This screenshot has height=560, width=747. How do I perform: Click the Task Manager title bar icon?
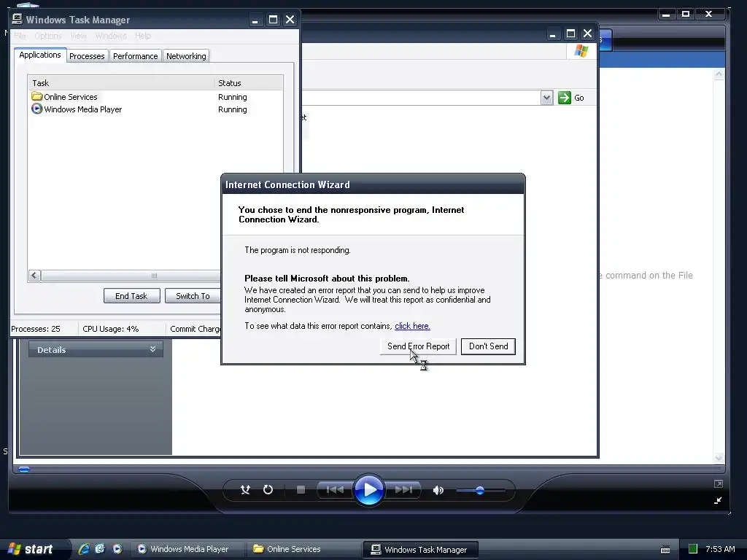[x=18, y=19]
